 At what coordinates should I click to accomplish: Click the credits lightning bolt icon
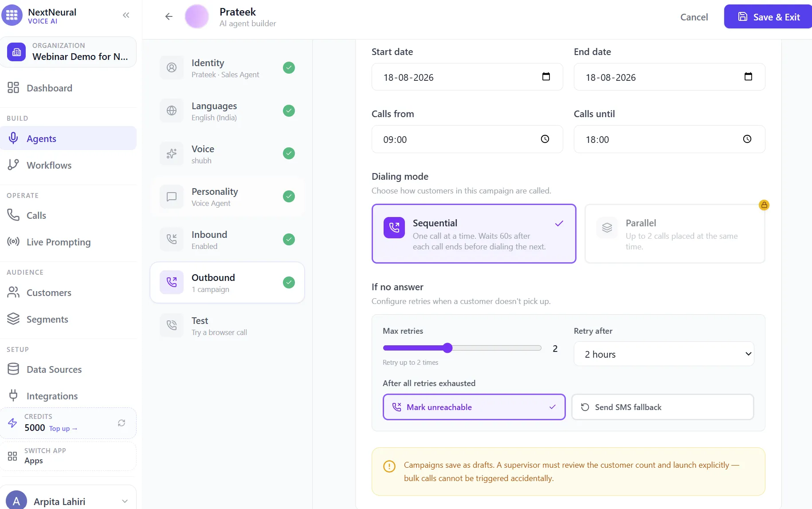click(13, 423)
